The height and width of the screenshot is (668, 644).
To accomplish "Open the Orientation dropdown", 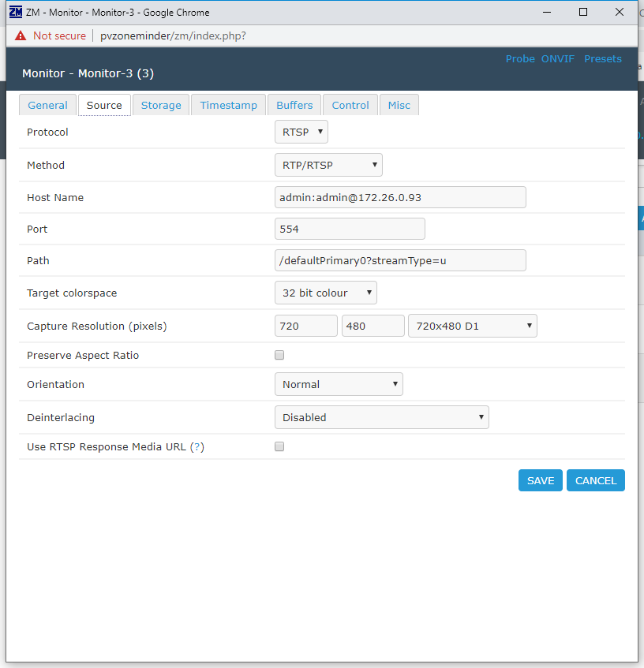I will (x=339, y=384).
